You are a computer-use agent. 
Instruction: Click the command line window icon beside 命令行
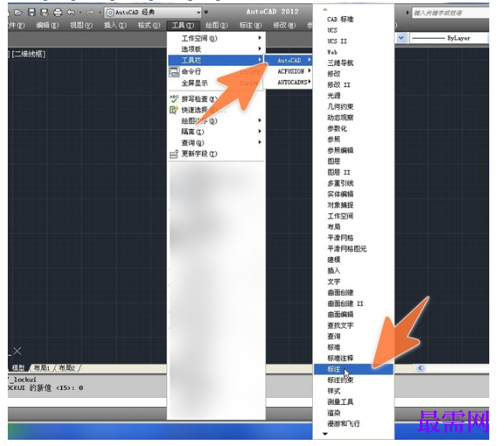pos(174,71)
